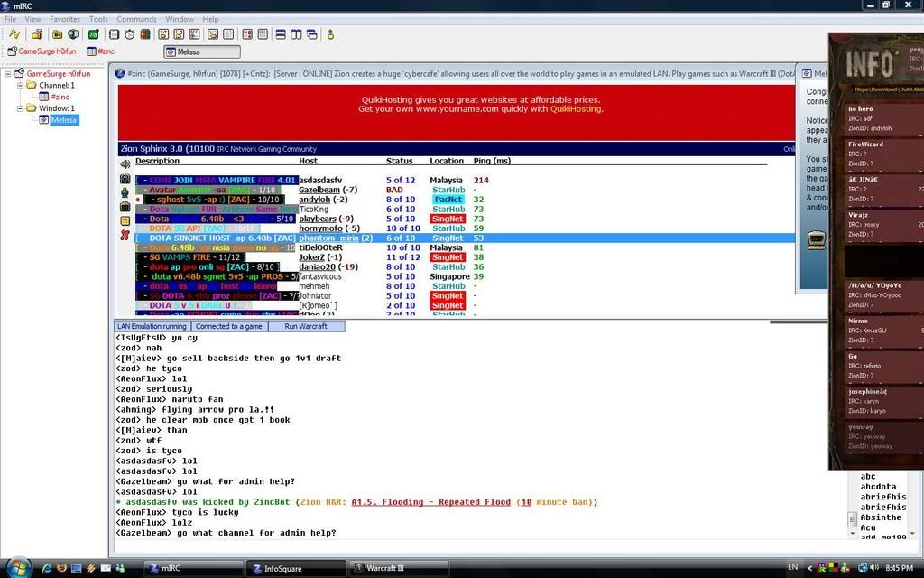Click the yellow question mark sidebar icon

pyautogui.click(x=125, y=220)
